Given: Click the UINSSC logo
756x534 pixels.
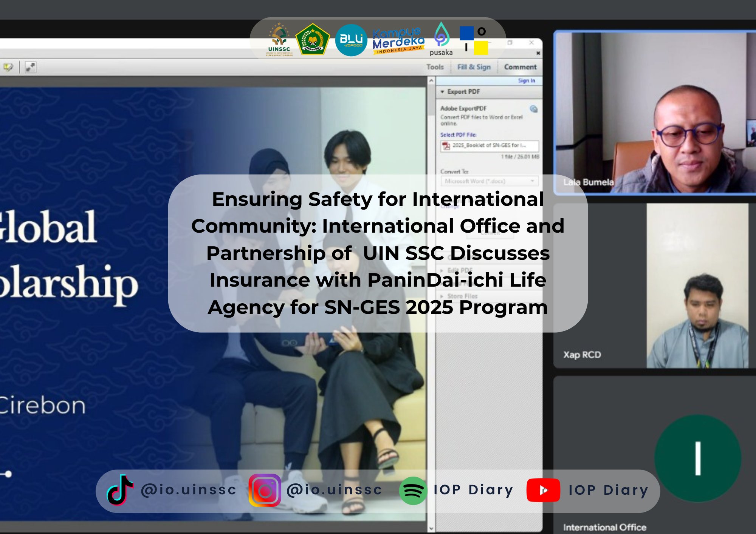Looking at the screenshot, I should pos(279,40).
